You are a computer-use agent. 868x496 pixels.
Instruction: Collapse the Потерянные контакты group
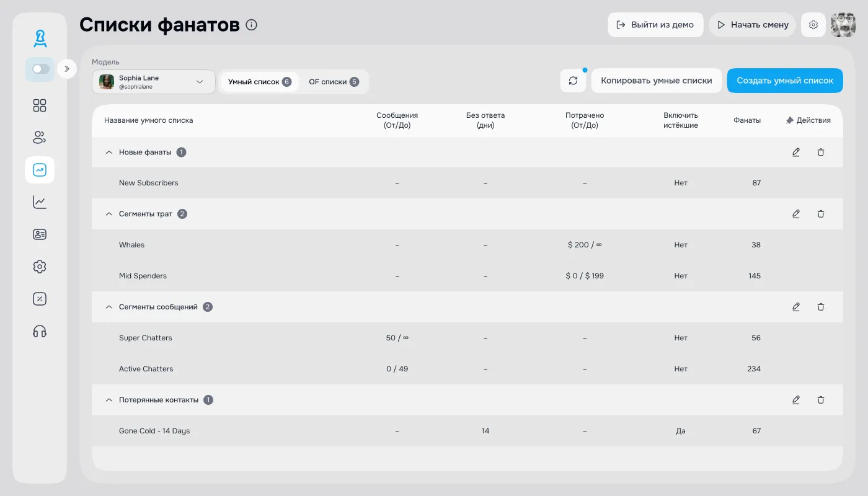pos(109,400)
